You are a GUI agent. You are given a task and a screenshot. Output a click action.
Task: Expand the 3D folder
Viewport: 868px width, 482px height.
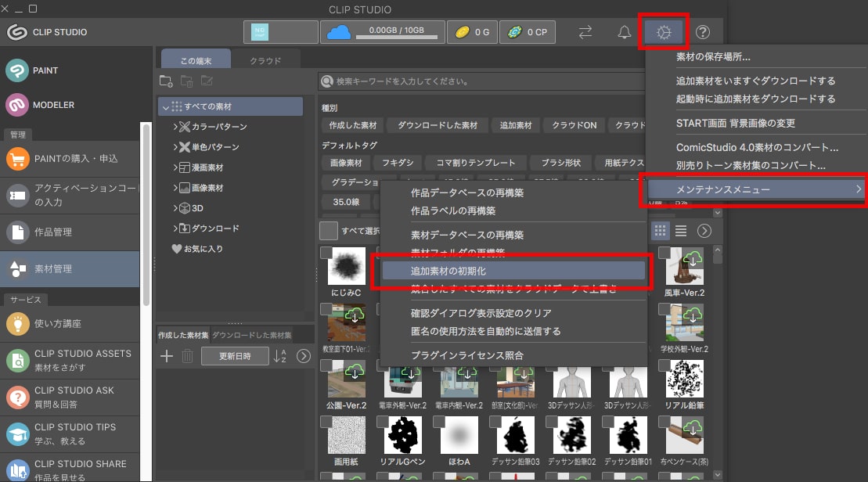[x=175, y=208]
